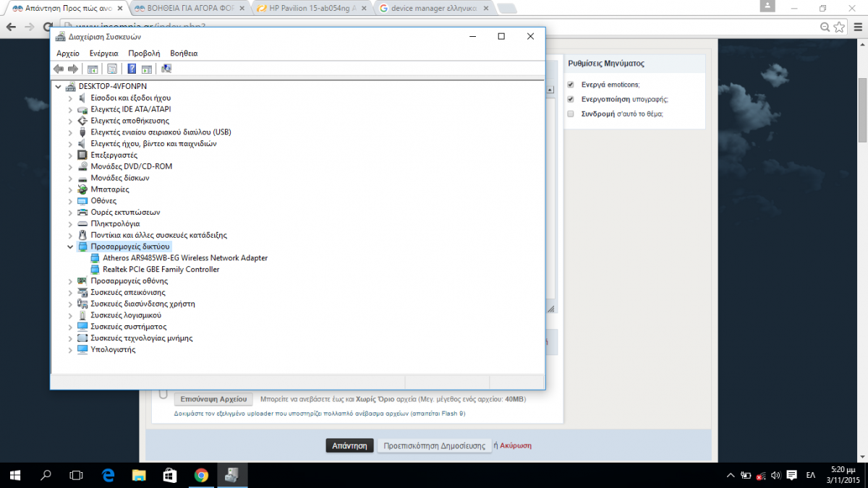Open the Αρχείο menu
Viewport: 868px width, 488px height.
(68, 53)
